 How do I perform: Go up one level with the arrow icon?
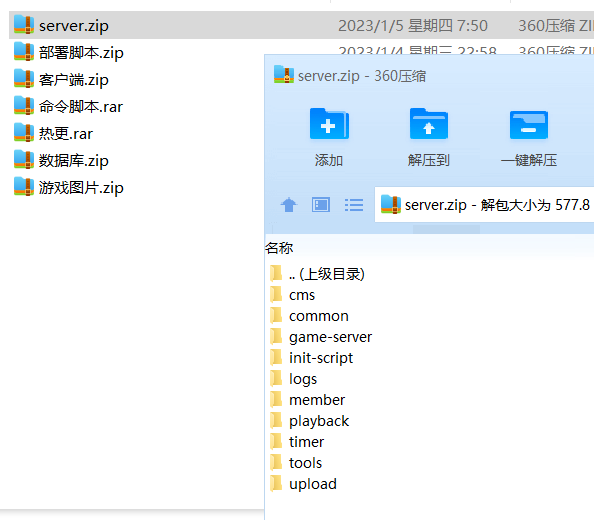pyautogui.click(x=289, y=205)
